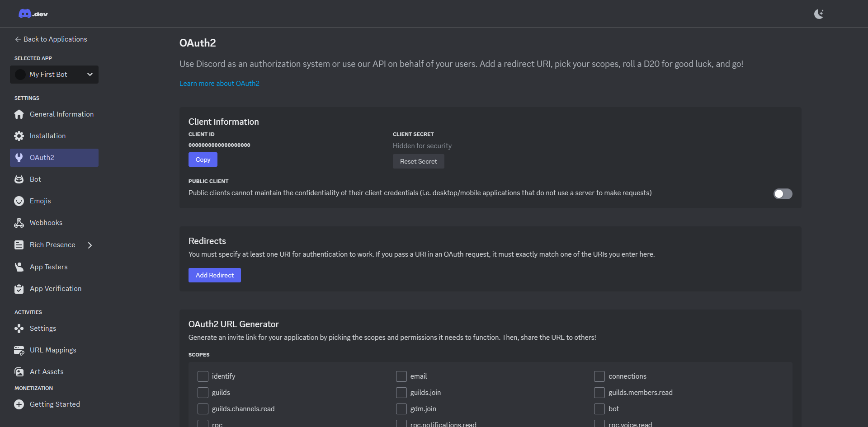Image resolution: width=868 pixels, height=427 pixels.
Task: Check the guilds scope checkbox
Action: click(x=203, y=393)
